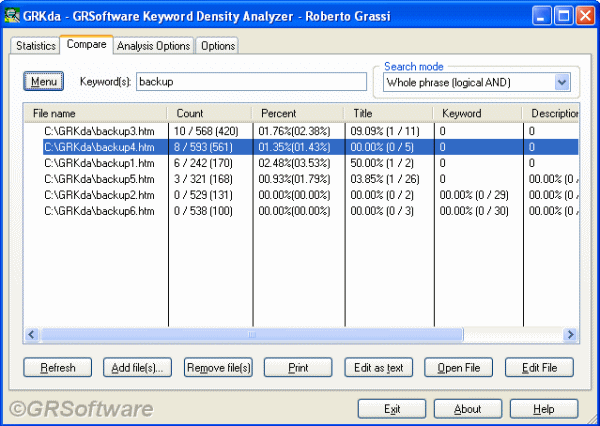600x426 pixels.
Task: Click the Help button
Action: coord(544,409)
